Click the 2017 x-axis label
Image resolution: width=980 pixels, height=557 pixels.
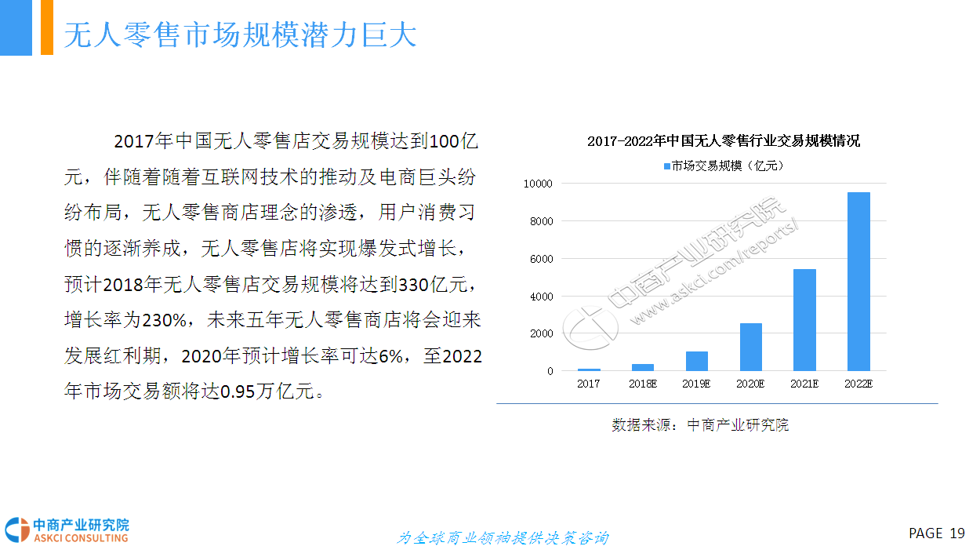[589, 384]
